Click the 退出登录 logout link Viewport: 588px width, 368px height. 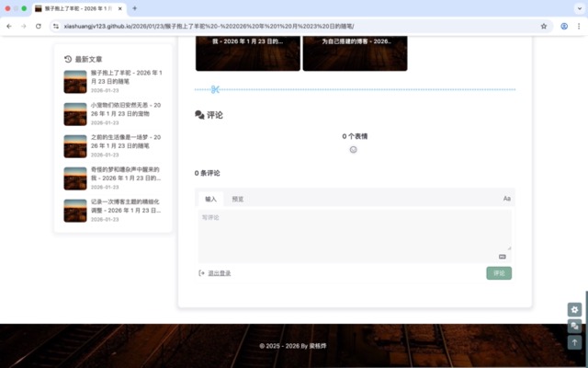click(x=219, y=273)
